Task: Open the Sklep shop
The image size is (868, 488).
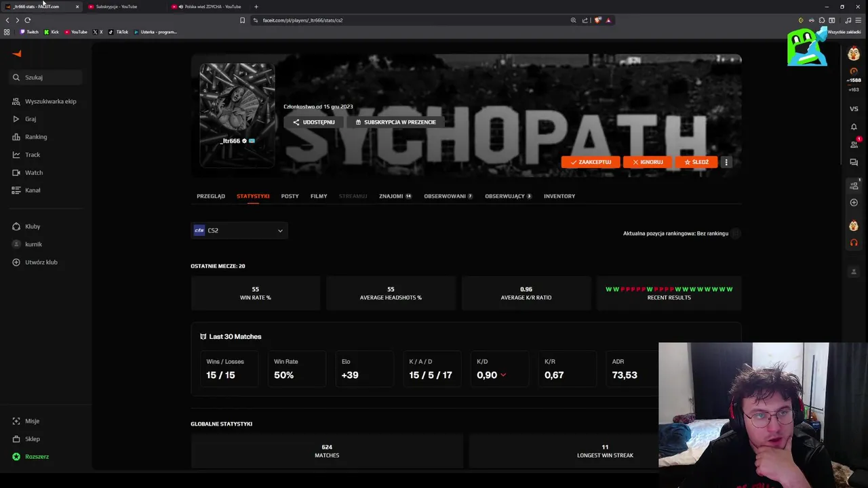Action: 26,439
